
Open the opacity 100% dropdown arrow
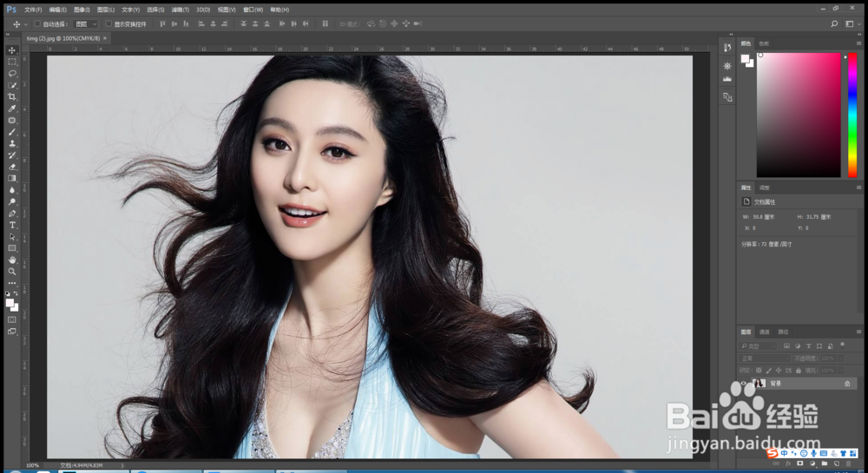click(x=841, y=358)
